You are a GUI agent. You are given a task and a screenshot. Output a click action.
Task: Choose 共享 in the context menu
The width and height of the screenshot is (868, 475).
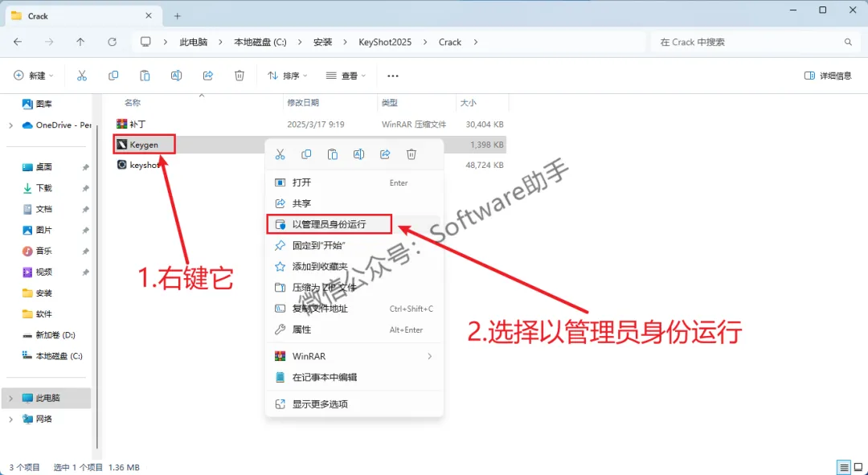[x=354, y=203]
